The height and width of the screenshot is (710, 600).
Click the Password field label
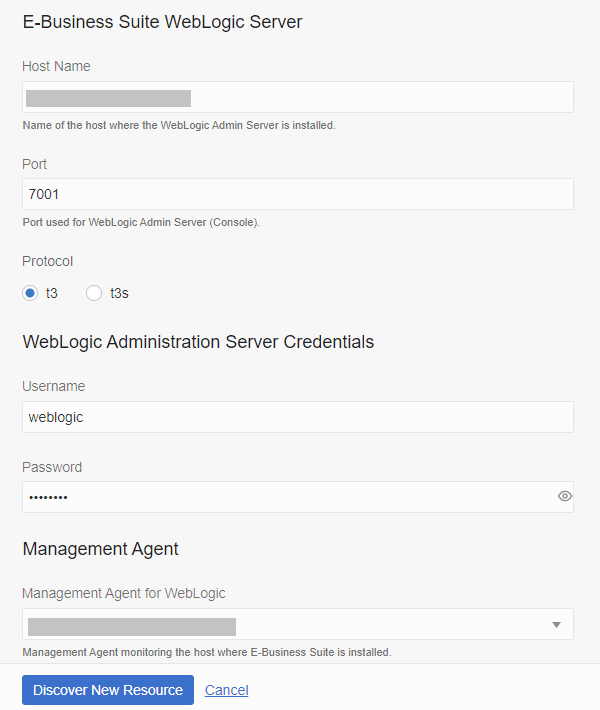52,467
